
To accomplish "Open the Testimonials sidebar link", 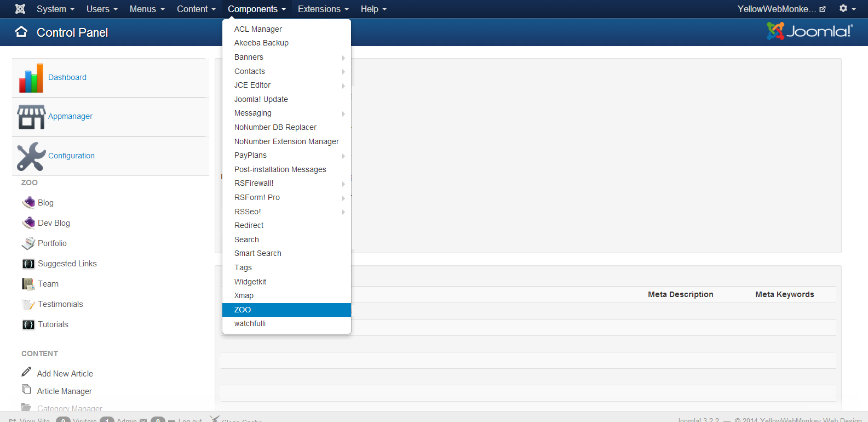I will (x=60, y=304).
